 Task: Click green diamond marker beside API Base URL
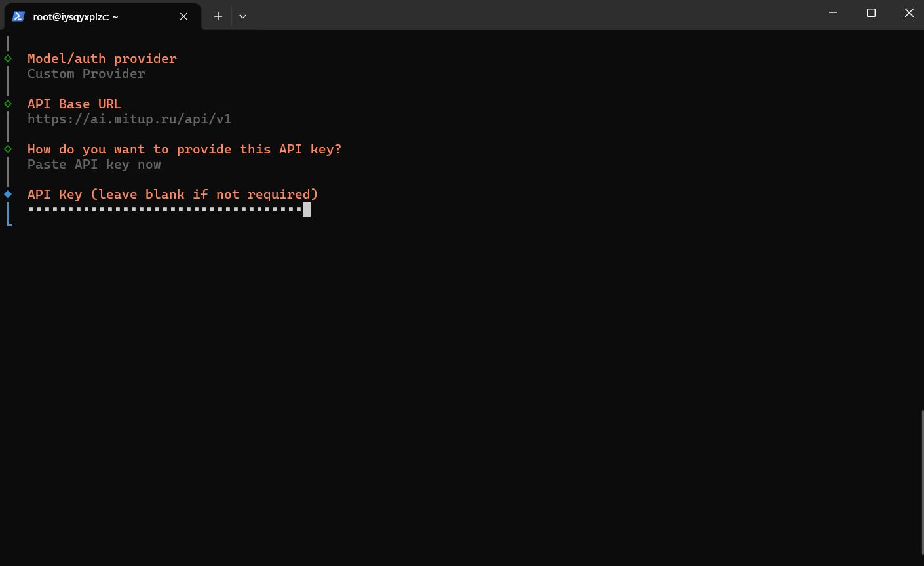point(8,104)
